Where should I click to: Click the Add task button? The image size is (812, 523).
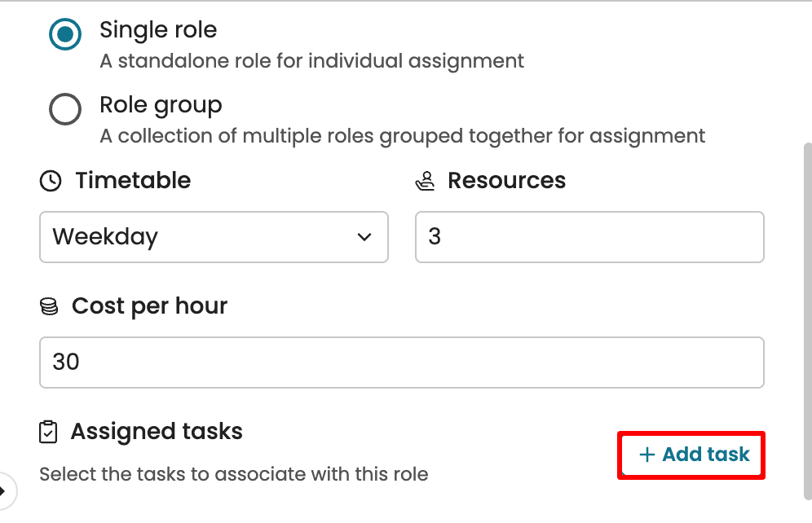[692, 455]
